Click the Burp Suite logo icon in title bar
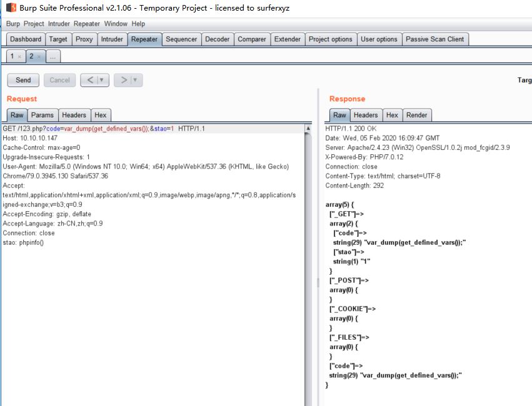 coord(11,7)
